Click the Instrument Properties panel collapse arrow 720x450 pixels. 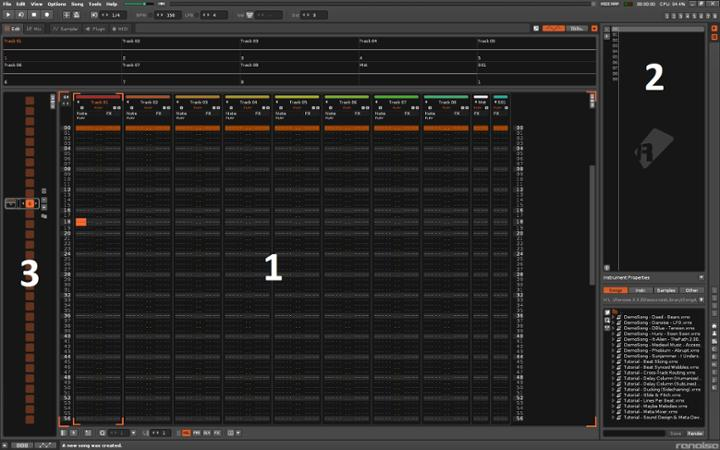[x=701, y=277]
